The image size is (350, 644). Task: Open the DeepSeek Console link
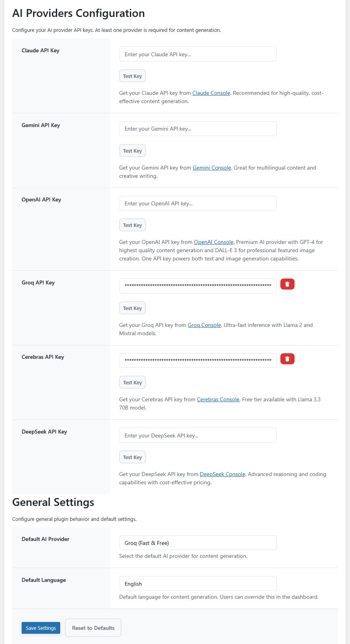click(222, 474)
